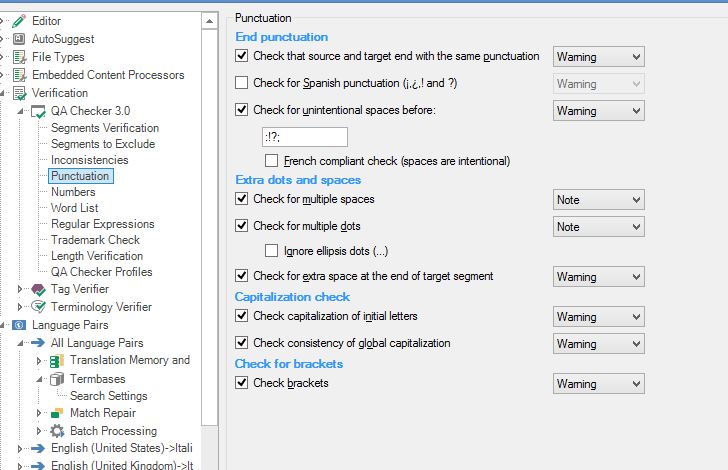The image size is (728, 470).
Task: Click the QA Checker 3.0 icon
Action: click(x=38, y=111)
